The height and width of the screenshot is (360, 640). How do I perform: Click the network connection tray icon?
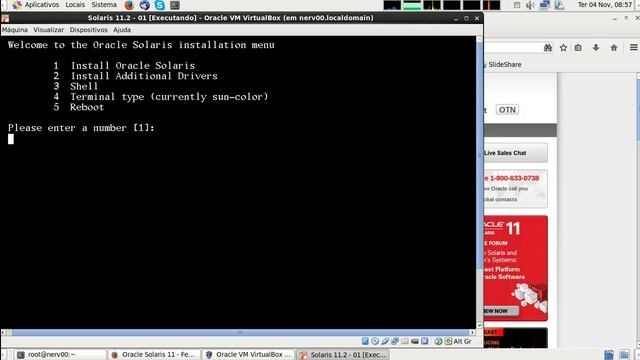[x=544, y=5]
